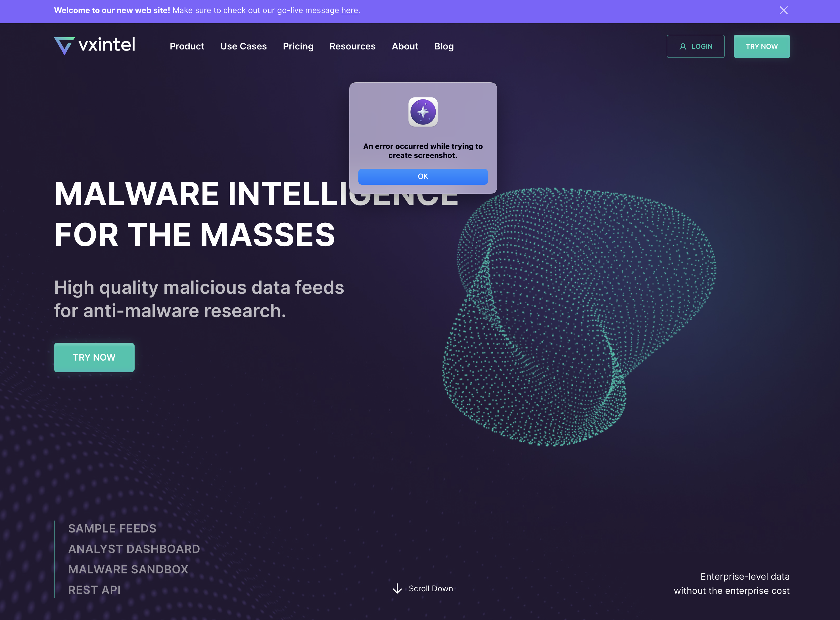Navigate to the About page
Screen dimensions: 840x620
[405, 46]
